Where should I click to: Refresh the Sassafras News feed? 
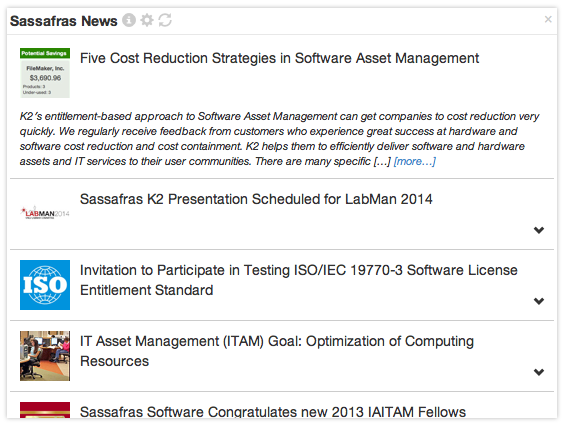[165, 20]
